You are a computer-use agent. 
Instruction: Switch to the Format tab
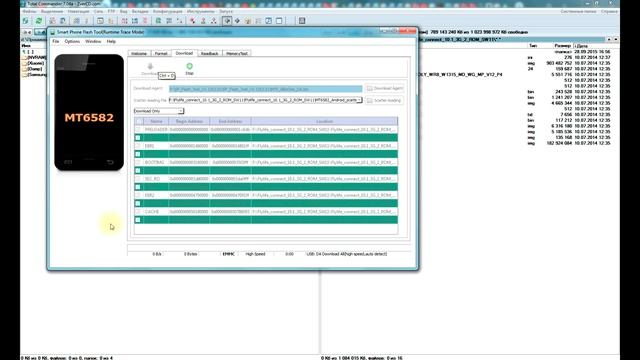(161, 53)
